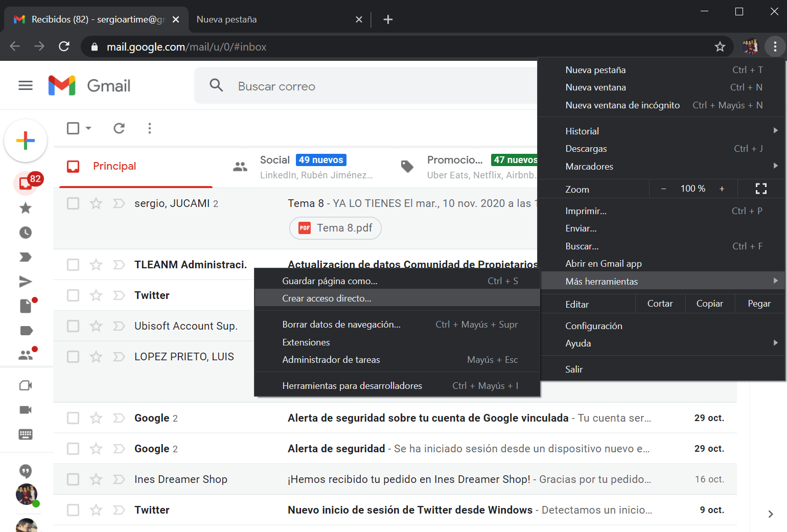Toggle star on Ines Dreamer Shop email
The width and height of the screenshot is (787, 532).
pyautogui.click(x=96, y=479)
